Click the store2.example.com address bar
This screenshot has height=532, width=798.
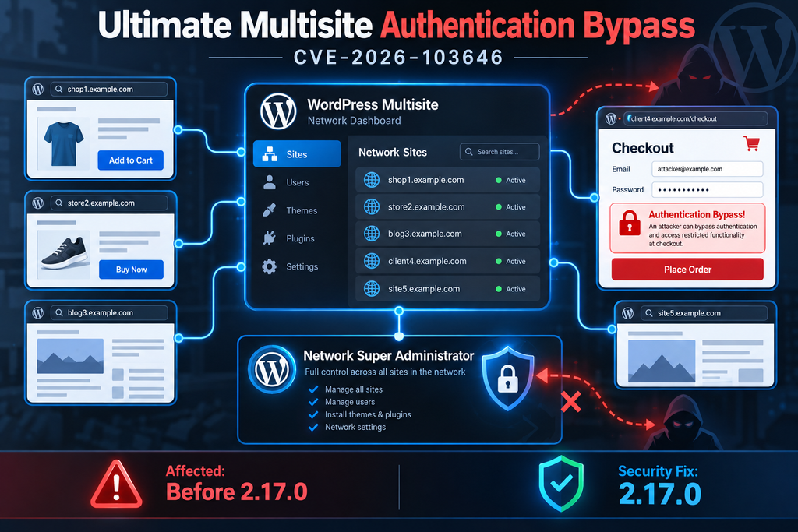click(x=109, y=203)
